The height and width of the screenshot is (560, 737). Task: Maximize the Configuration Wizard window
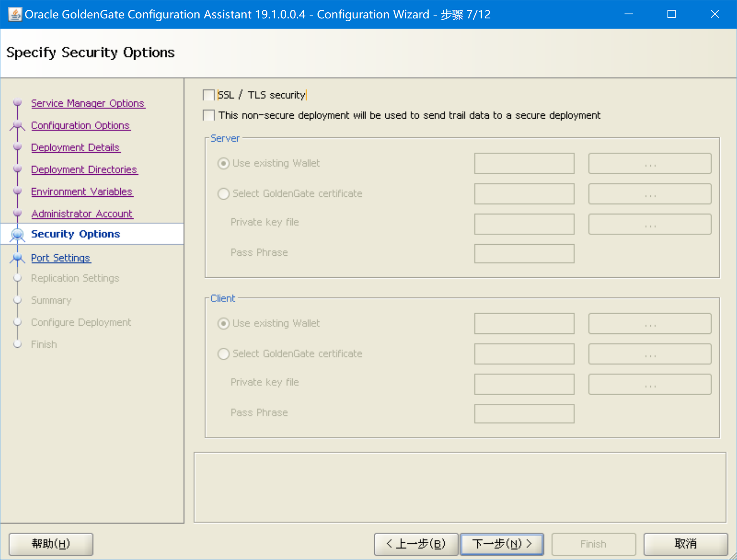click(672, 14)
